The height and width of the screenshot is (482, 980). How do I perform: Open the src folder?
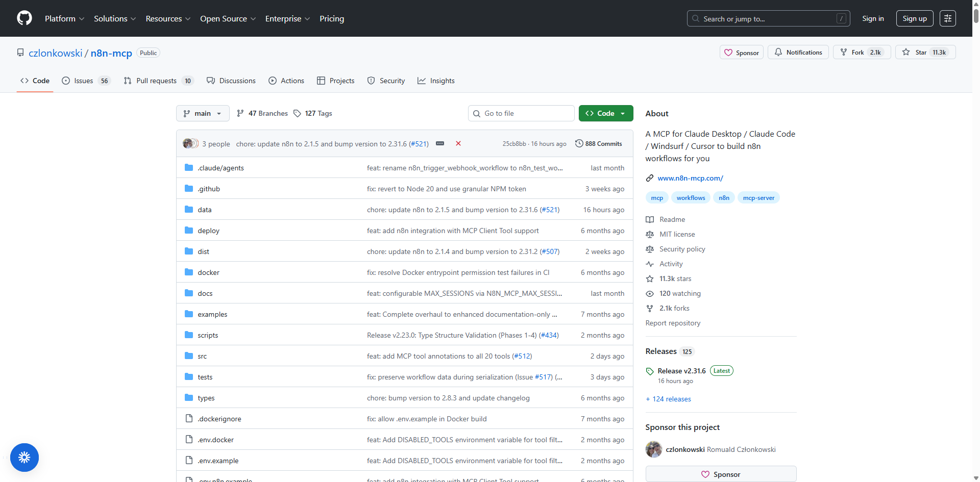pos(202,356)
